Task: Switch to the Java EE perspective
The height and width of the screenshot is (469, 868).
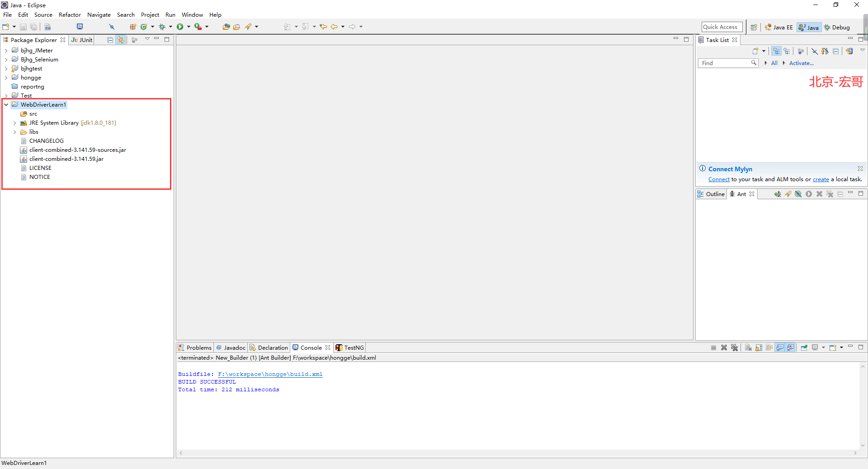Action: point(778,27)
